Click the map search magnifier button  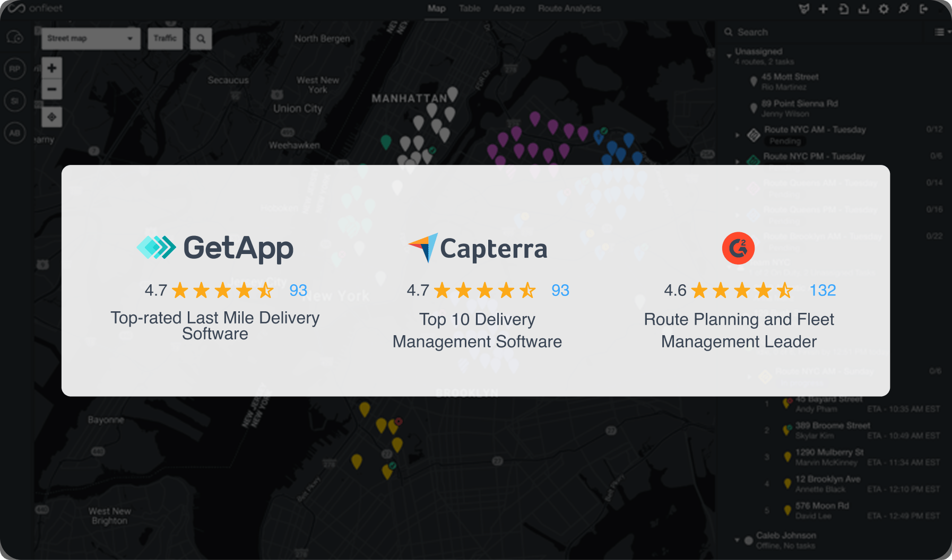tap(201, 39)
